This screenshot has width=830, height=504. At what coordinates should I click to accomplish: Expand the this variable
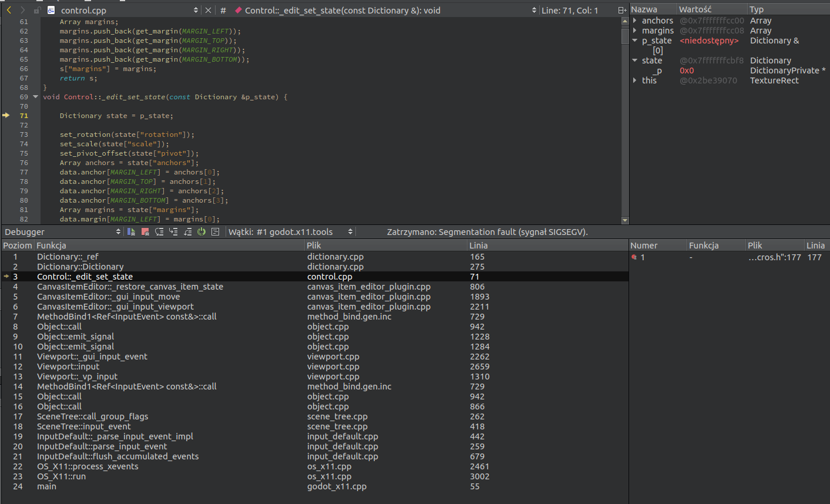pos(635,80)
